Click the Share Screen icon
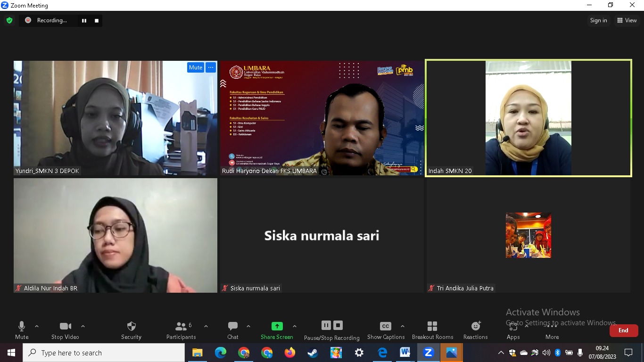Screen dimensions: 644x362 277,326
